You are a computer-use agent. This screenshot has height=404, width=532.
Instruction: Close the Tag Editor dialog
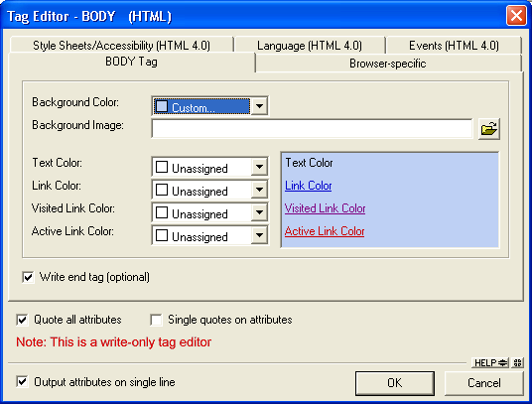pyautogui.click(x=516, y=16)
